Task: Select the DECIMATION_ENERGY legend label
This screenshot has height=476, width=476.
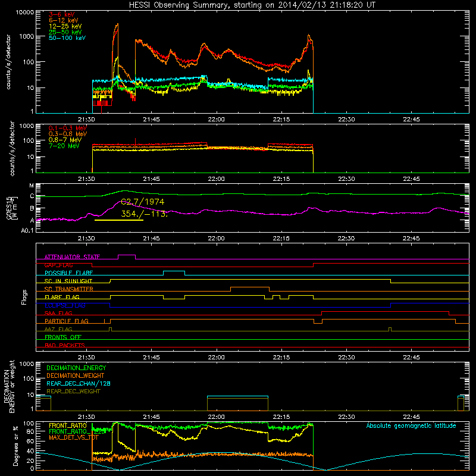Action: click(x=76, y=368)
